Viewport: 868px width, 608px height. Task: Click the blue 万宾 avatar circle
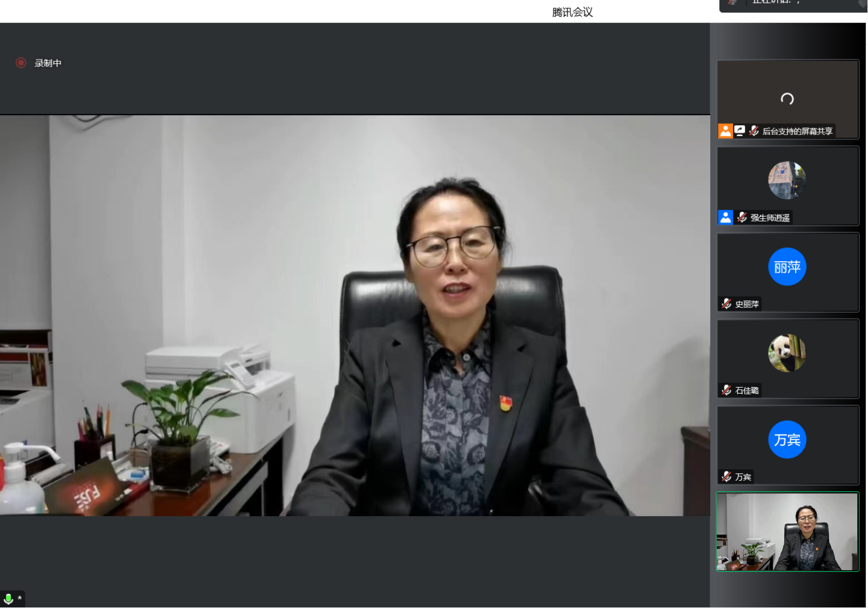click(x=787, y=440)
